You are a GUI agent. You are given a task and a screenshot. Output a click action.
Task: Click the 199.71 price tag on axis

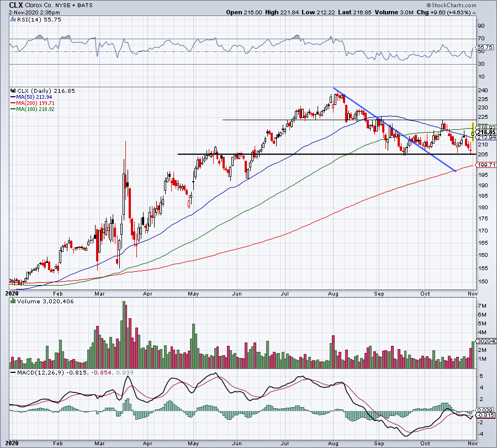click(487, 165)
